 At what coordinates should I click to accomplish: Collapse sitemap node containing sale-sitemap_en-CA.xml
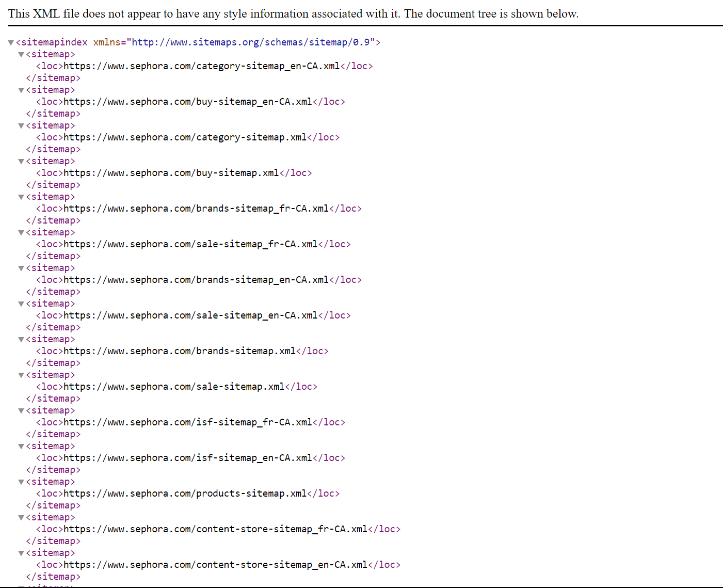click(x=21, y=304)
